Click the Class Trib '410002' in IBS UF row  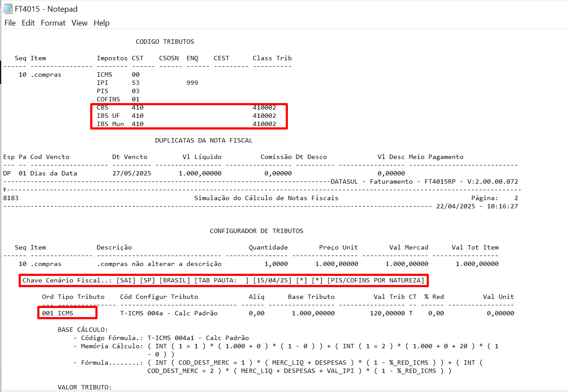264,116
